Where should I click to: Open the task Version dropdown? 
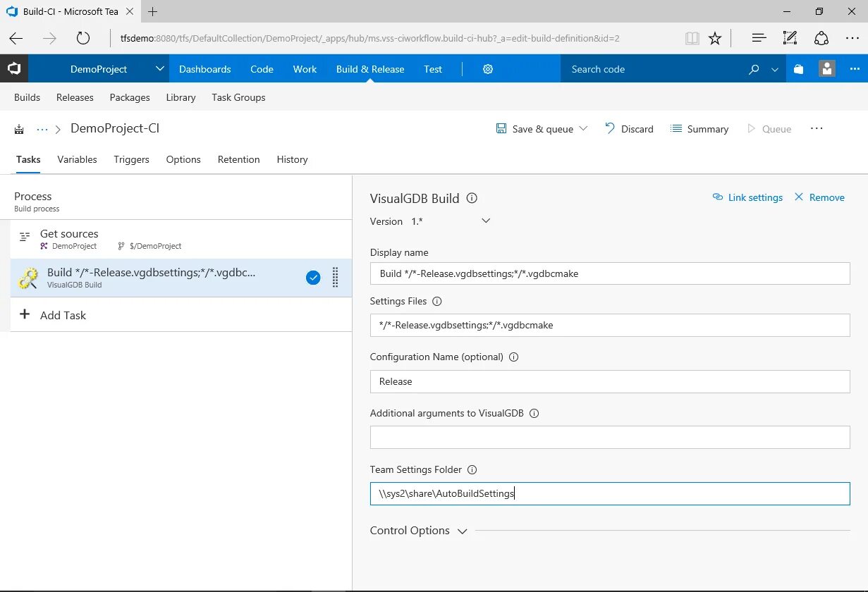click(486, 221)
